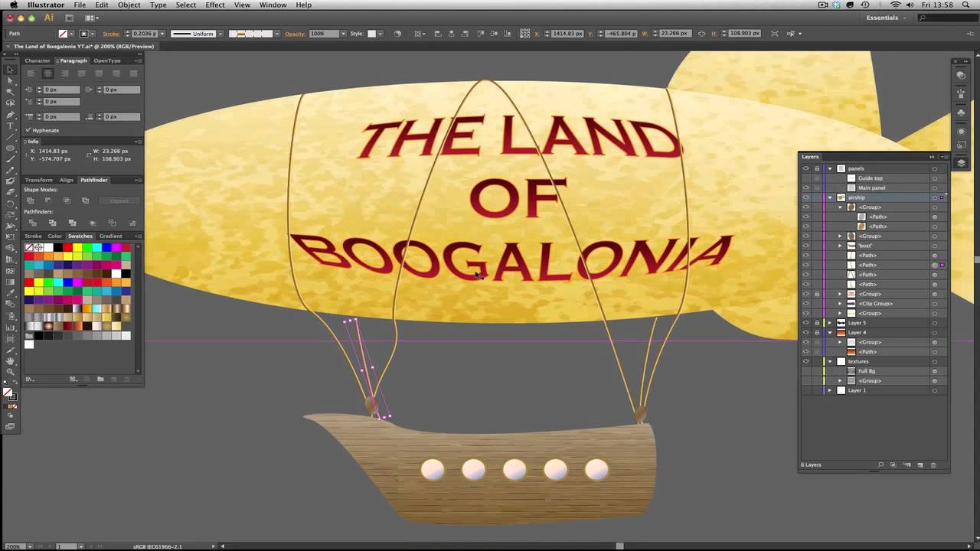
Task: Collapse the panels layer
Action: (x=830, y=168)
